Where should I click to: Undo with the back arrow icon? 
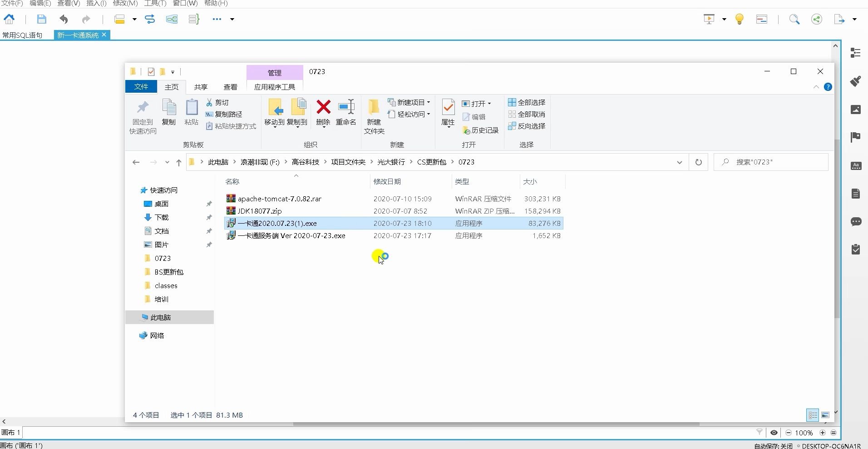coord(64,19)
